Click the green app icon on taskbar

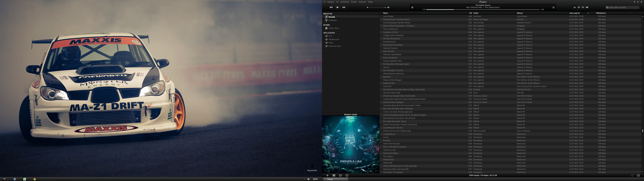click(24, 179)
